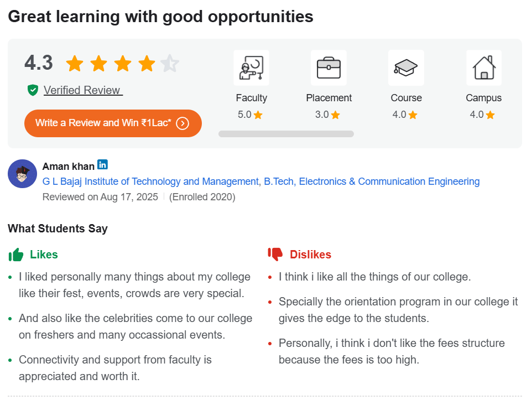Click the Course graduation cap icon
This screenshot has width=532, height=410.
(x=406, y=68)
